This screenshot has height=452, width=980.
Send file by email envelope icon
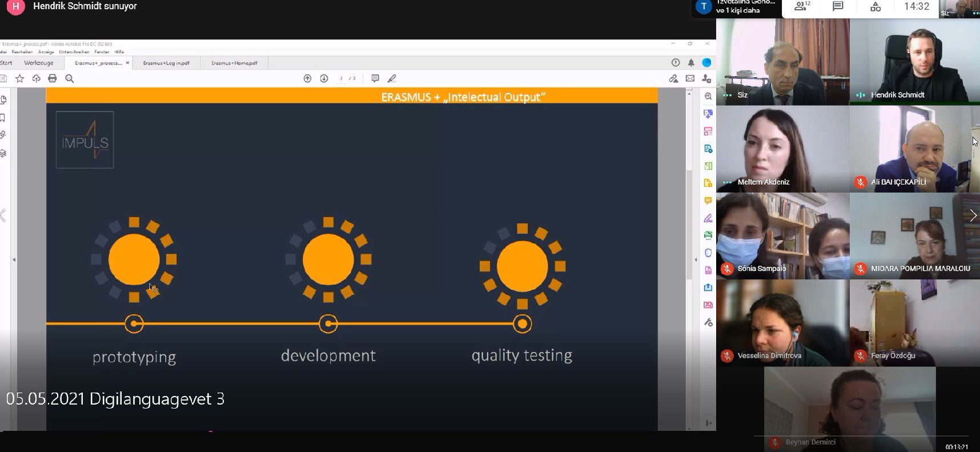(690, 79)
